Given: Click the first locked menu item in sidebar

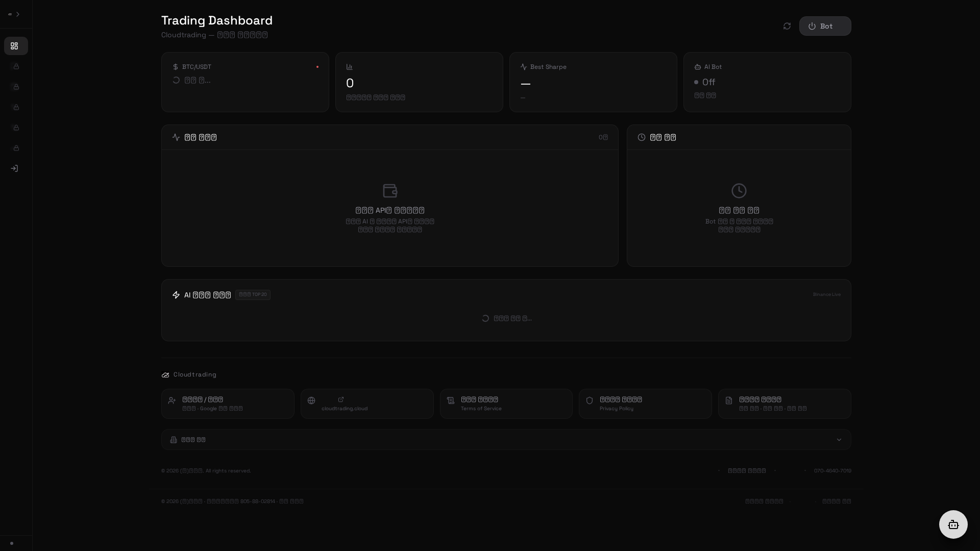Looking at the screenshot, I should [x=16, y=66].
